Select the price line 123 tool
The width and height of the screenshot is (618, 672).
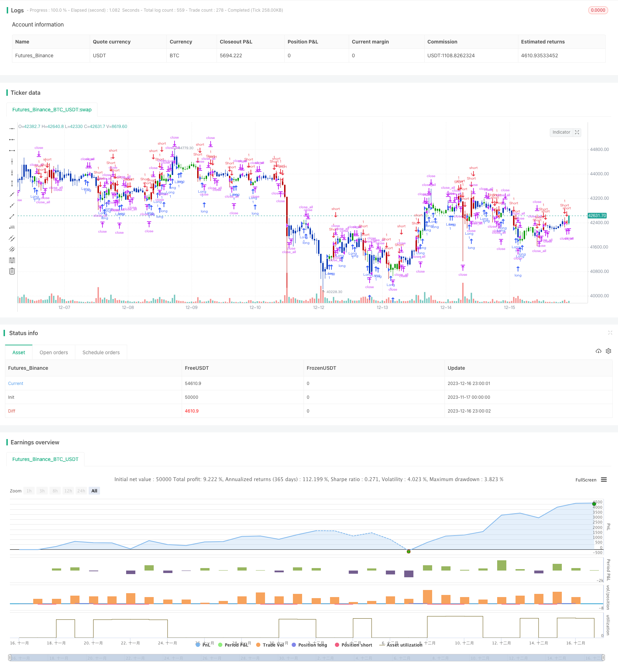(x=12, y=227)
